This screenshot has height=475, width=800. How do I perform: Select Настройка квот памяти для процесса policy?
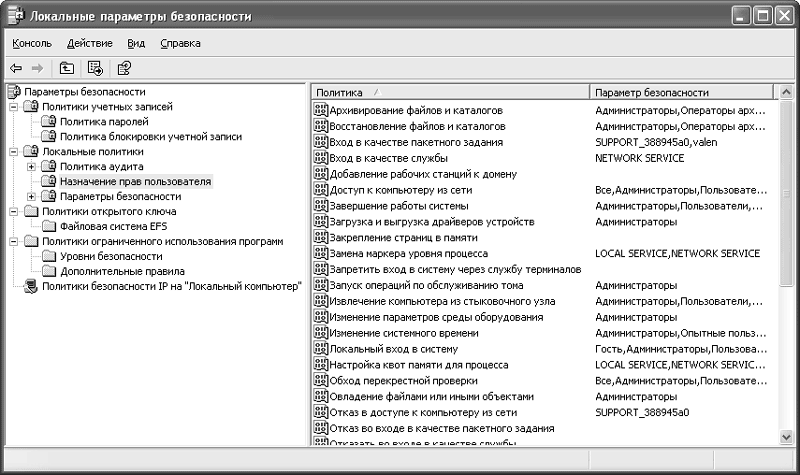click(x=418, y=364)
